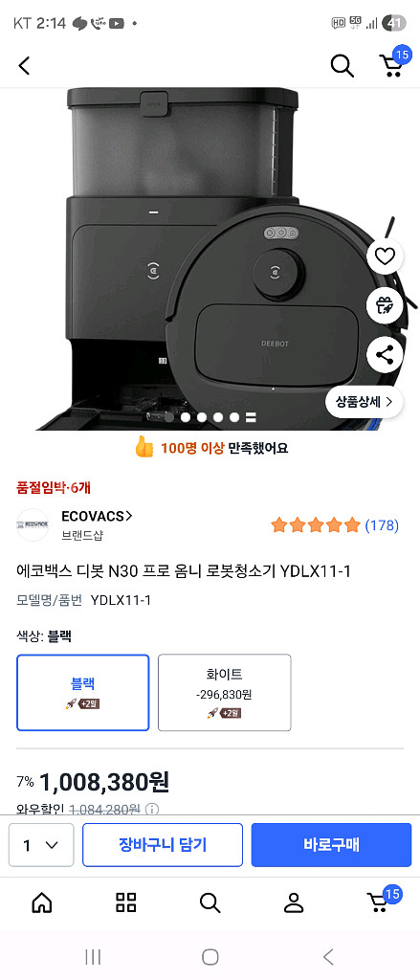Viewport: 420px width, 980px height.
Task: Open the category grid icon in bottom bar
Action: [x=125, y=902]
